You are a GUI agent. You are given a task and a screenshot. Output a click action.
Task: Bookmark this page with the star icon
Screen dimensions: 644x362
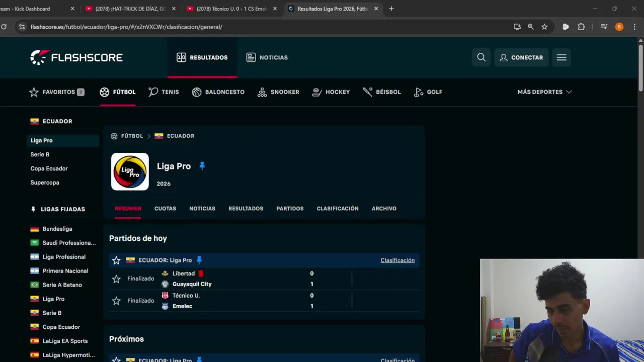(x=544, y=27)
